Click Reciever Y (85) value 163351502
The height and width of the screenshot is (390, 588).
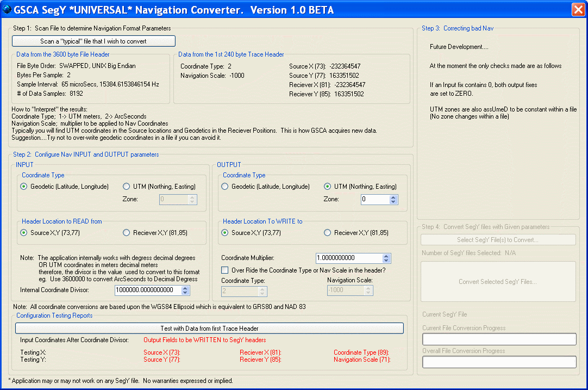coord(349,94)
